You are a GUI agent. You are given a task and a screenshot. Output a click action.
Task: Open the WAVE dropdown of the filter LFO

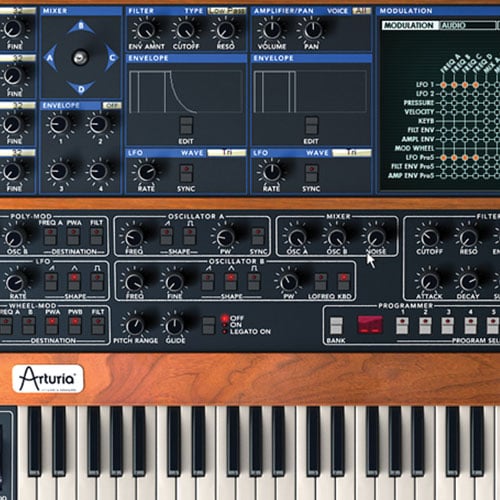227,153
